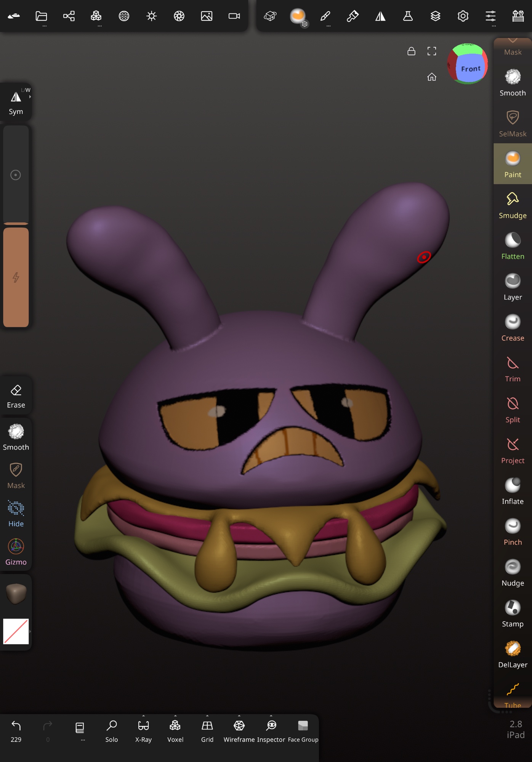
Task: Toggle the Grid display
Action: (x=207, y=730)
